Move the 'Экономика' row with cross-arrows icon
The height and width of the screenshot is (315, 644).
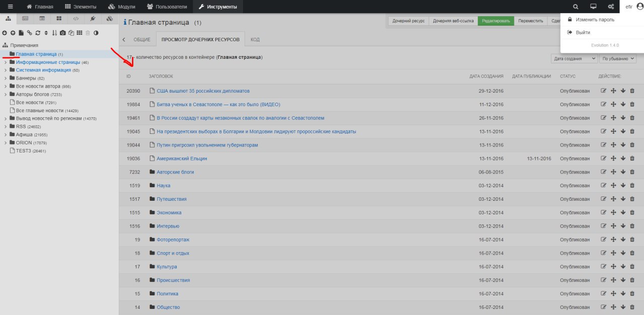613,212
